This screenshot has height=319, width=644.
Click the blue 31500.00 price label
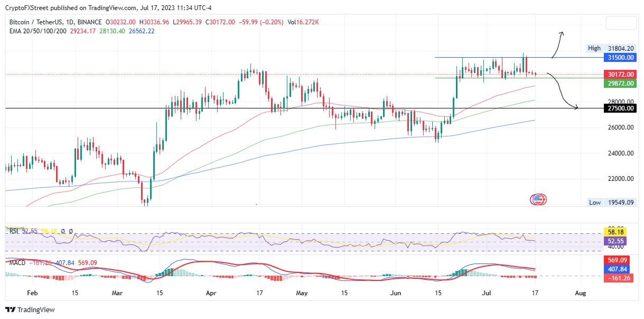(619, 57)
